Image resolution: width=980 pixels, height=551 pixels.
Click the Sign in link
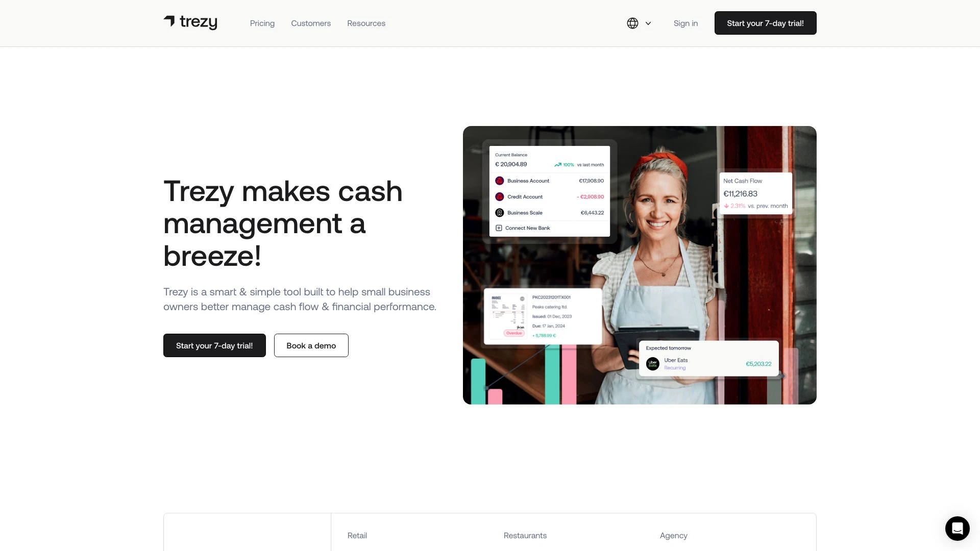pos(686,22)
